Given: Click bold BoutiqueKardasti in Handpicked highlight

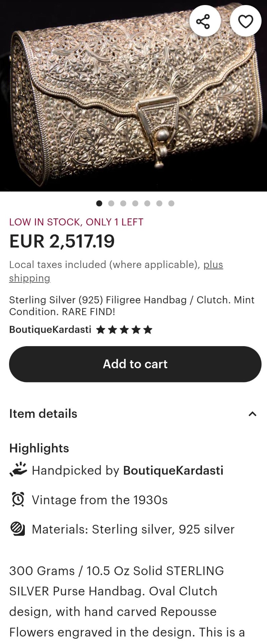Looking at the screenshot, I should (173, 470).
